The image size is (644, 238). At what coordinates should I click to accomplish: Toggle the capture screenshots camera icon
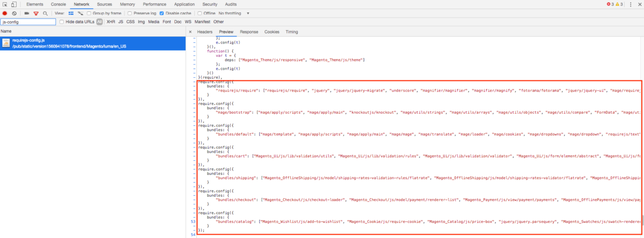[x=26, y=13]
